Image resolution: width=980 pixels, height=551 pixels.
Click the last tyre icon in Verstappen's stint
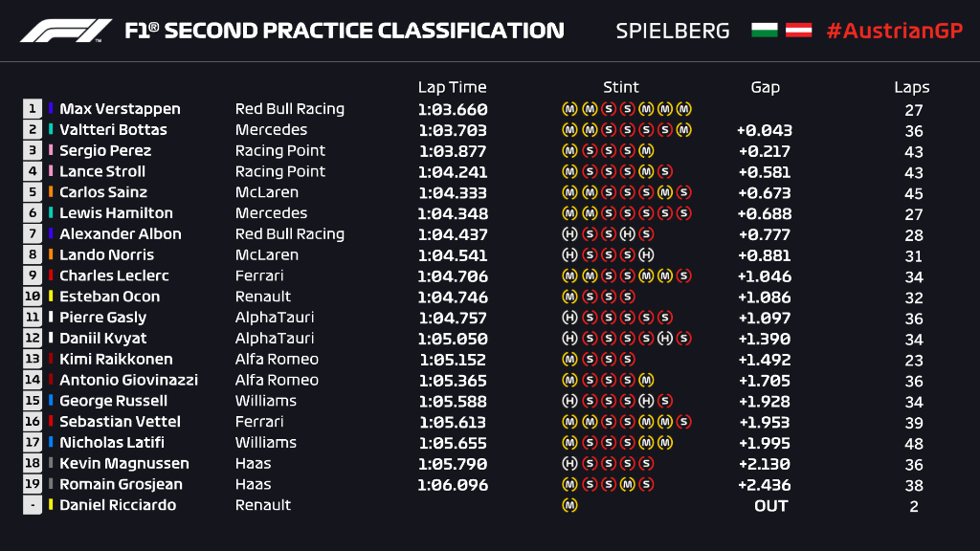click(684, 109)
